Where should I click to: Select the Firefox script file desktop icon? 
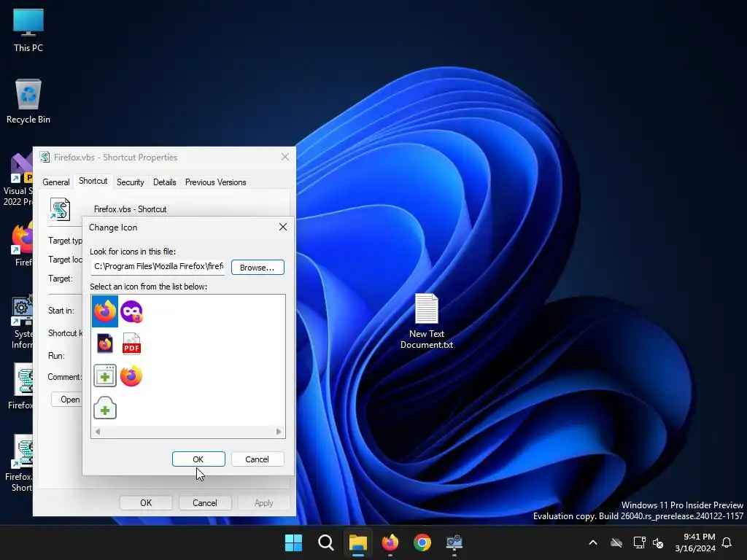point(22,386)
